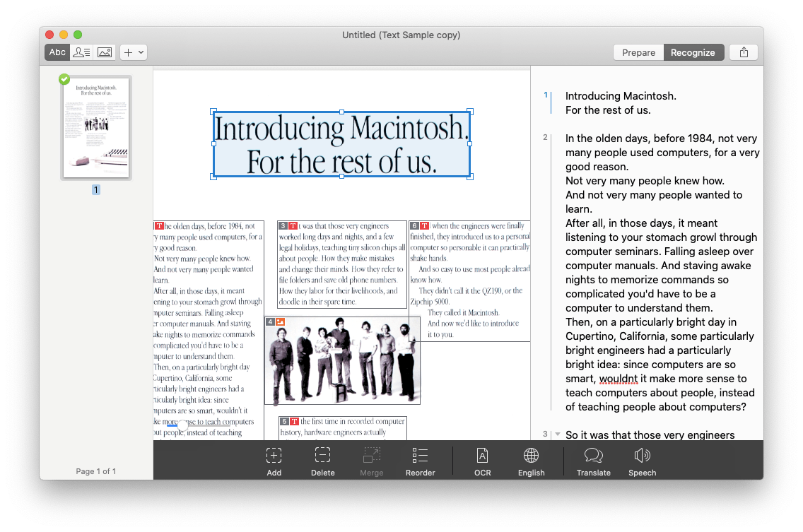Image resolution: width=803 pixels, height=532 pixels.
Task: Switch to the Recognize tab
Action: [x=693, y=52]
